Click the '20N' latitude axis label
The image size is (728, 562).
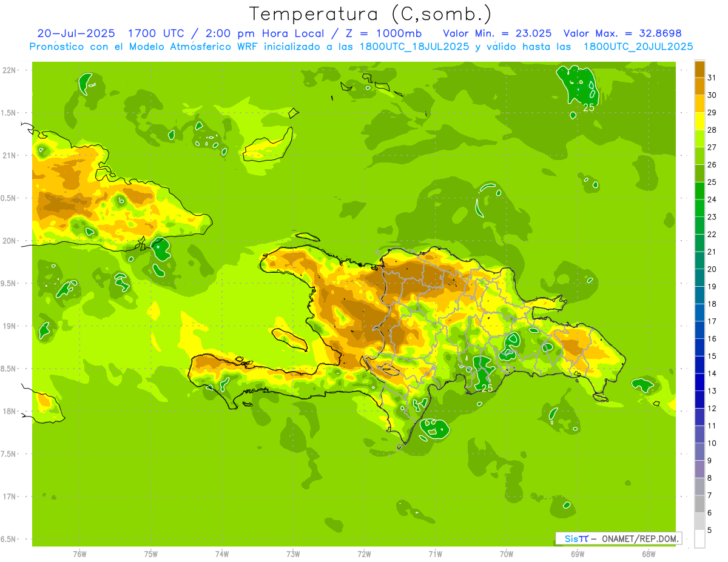(x=9, y=241)
